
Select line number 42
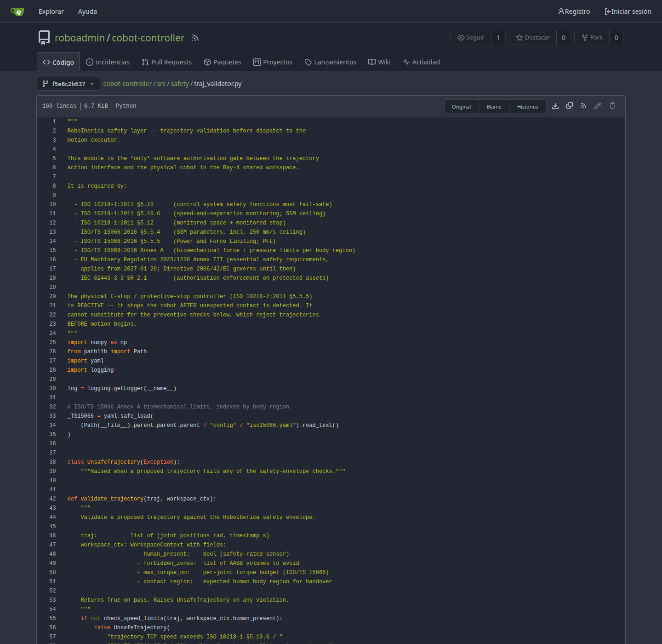[x=52, y=499]
